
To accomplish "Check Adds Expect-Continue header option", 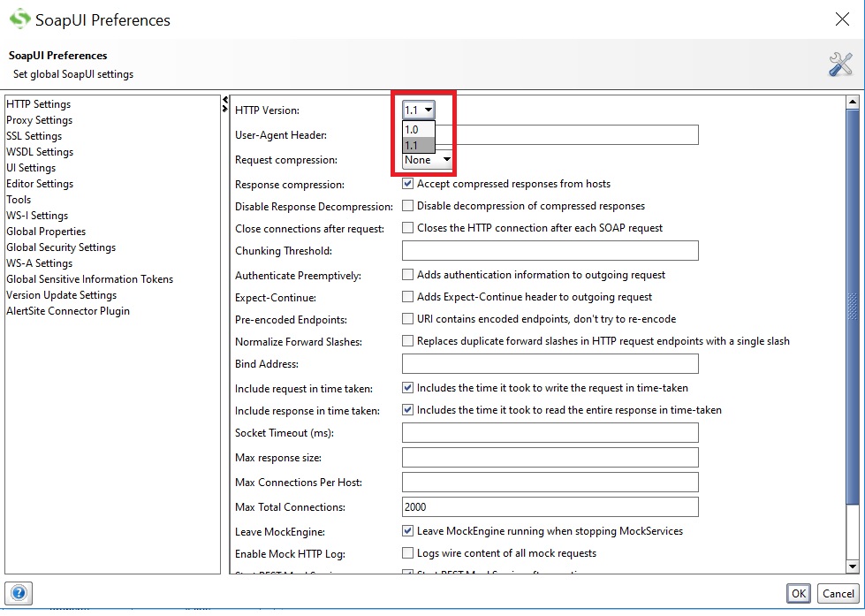I will (407, 297).
